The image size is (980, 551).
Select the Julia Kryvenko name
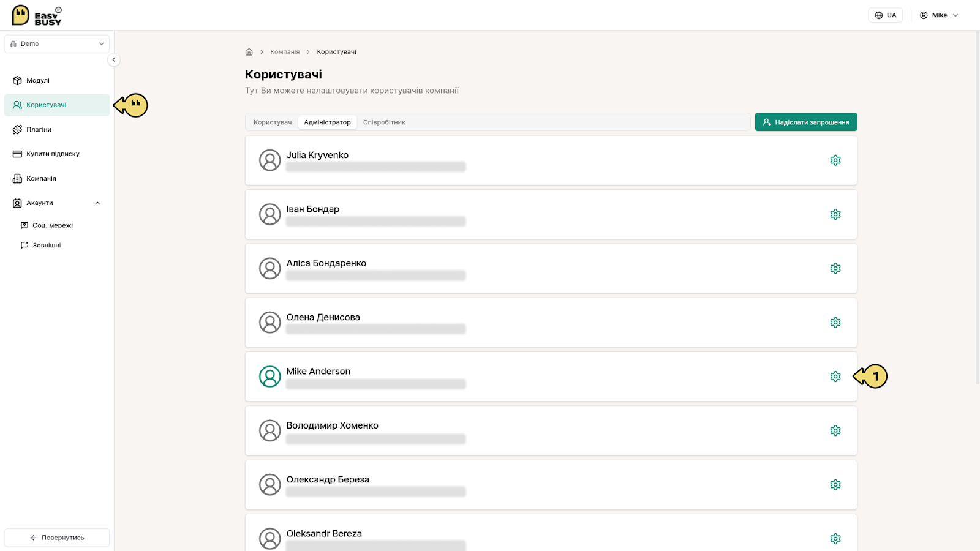pyautogui.click(x=317, y=156)
